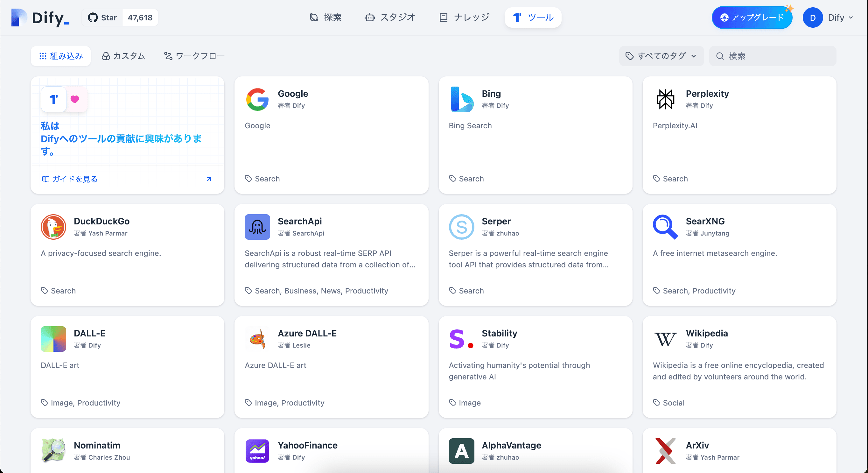The image size is (868, 473).
Task: Go to the ナレッジ navigation item
Action: point(465,18)
